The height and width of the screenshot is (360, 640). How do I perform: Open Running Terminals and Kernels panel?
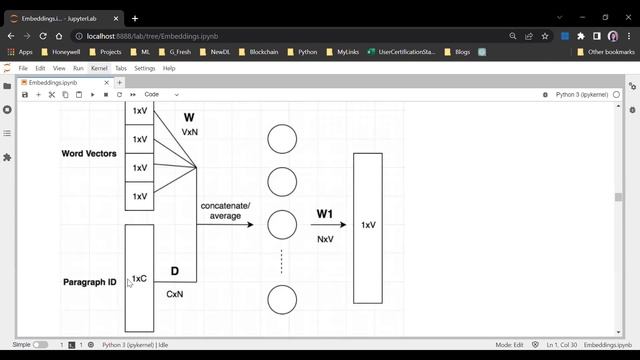coord(7,110)
